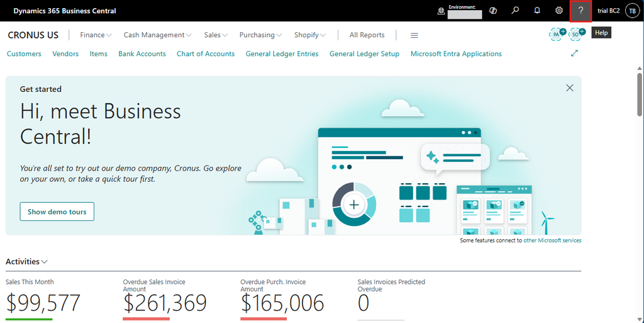Toggle full-screen expand arrow icon
The image size is (644, 323).
coord(574,53)
